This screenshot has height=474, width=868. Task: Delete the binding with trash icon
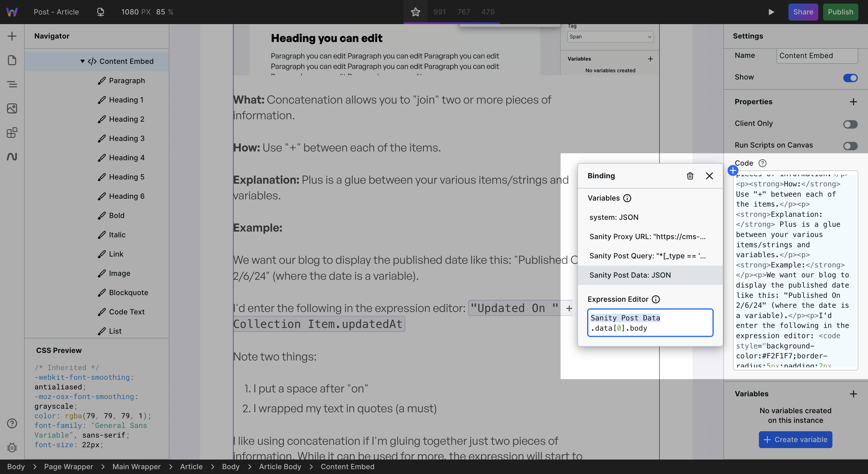click(690, 176)
